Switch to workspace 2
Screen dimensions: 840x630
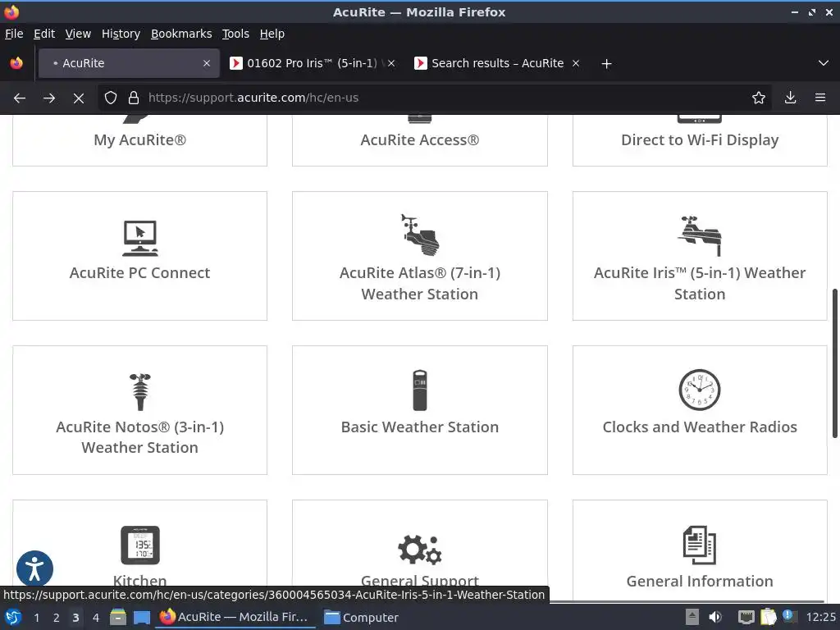tap(57, 618)
